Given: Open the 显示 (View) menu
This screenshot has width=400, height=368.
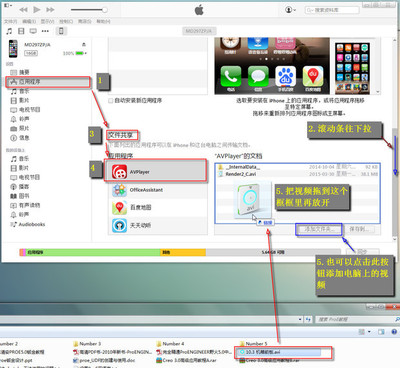Looking at the screenshot, I should pyautogui.click(x=47, y=21).
